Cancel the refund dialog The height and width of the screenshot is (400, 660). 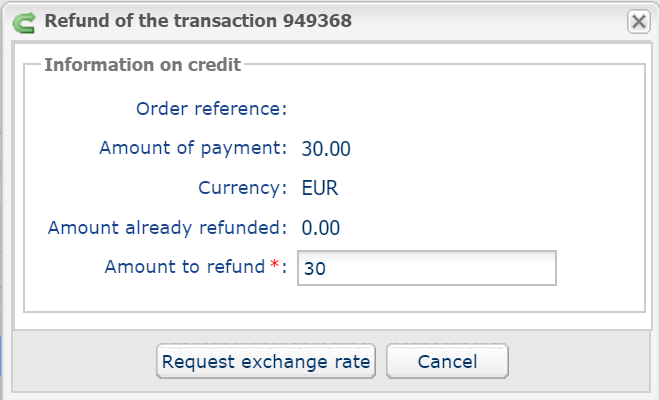point(447,361)
